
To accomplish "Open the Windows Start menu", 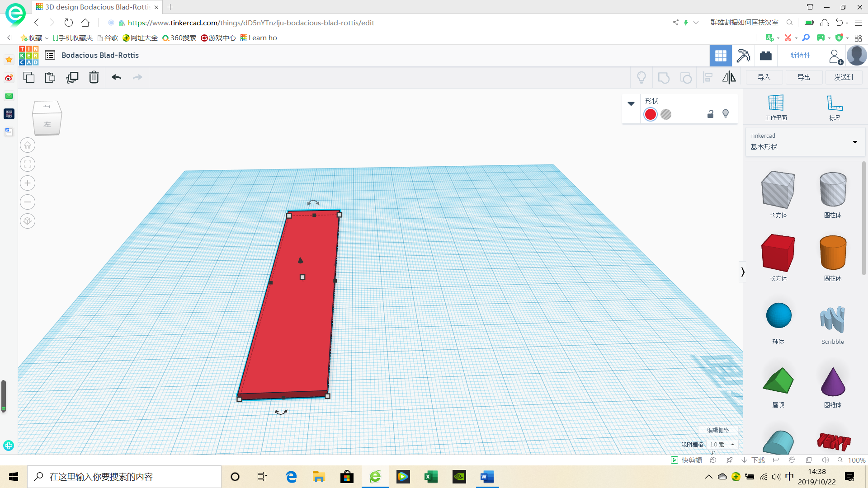I will click(14, 477).
